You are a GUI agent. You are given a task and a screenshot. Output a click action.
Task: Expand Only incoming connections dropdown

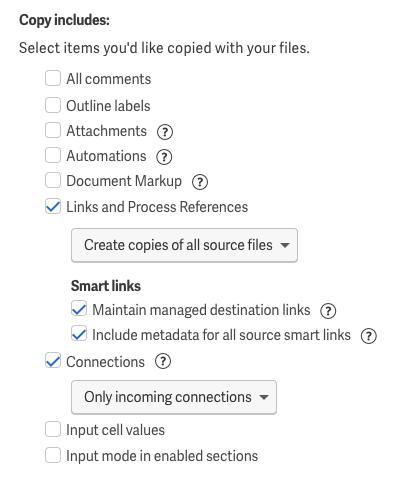(174, 397)
